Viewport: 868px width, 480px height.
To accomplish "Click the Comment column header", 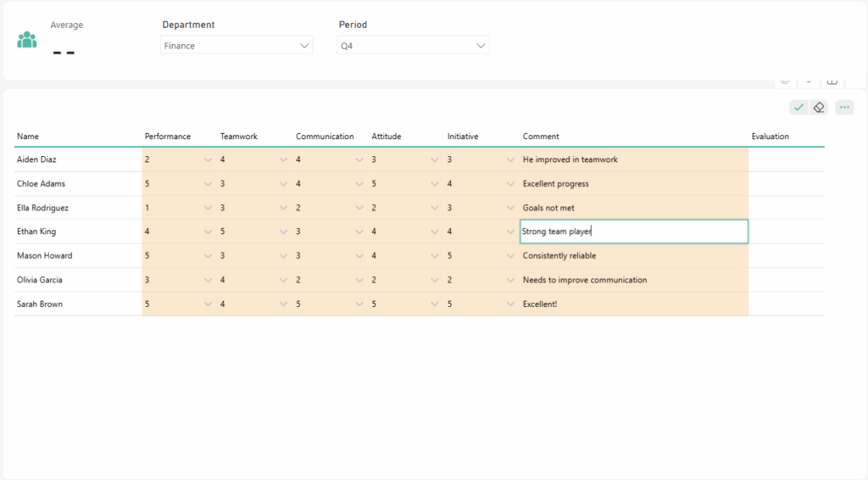I will 541,137.
